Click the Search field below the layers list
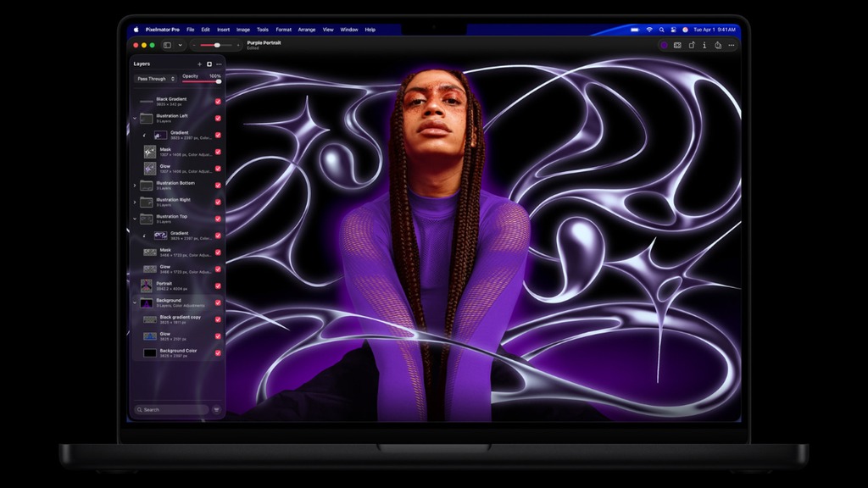Viewport: 868px width, 488px height. point(170,409)
